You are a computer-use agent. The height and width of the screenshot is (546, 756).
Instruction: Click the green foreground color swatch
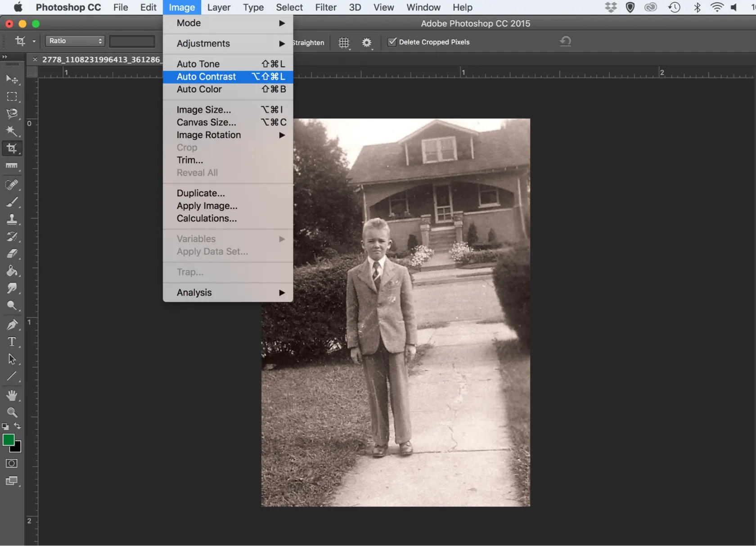click(8, 440)
